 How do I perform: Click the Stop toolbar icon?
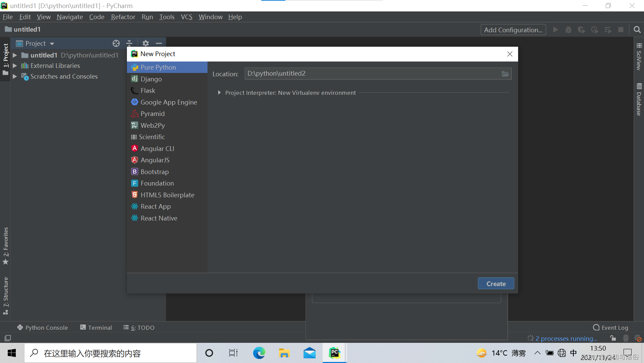621,30
